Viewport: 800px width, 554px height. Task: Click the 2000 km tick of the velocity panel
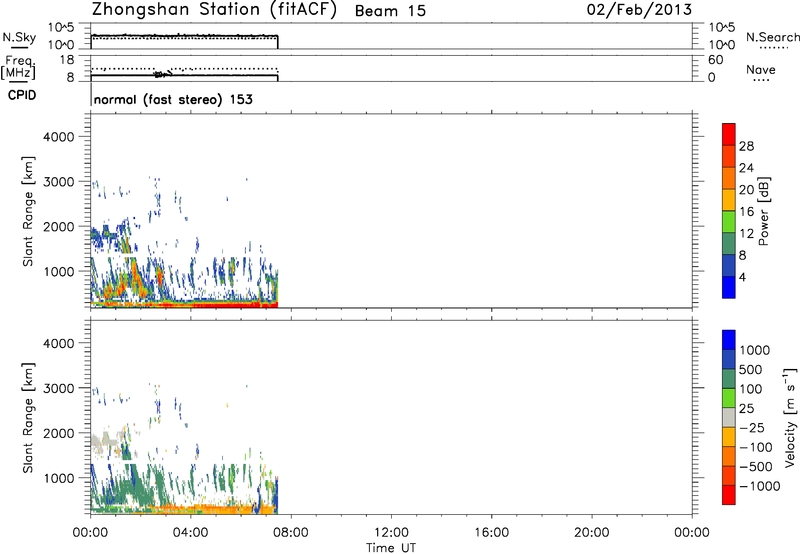(x=59, y=433)
